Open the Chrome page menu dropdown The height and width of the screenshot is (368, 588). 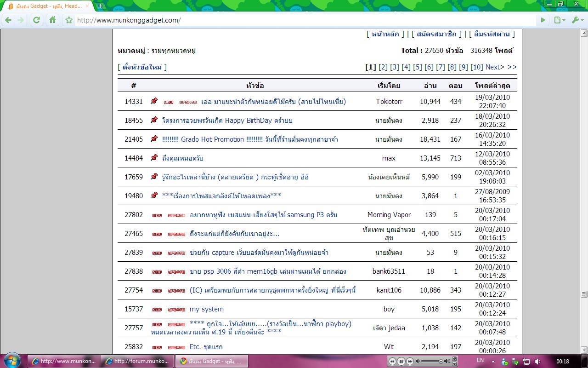[559, 20]
